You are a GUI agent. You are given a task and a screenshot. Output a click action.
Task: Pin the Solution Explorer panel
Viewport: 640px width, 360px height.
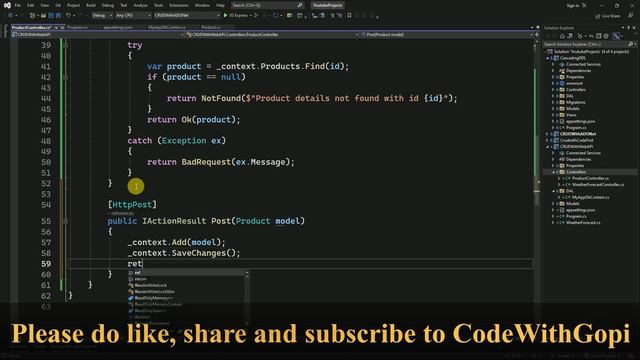click(x=629, y=28)
